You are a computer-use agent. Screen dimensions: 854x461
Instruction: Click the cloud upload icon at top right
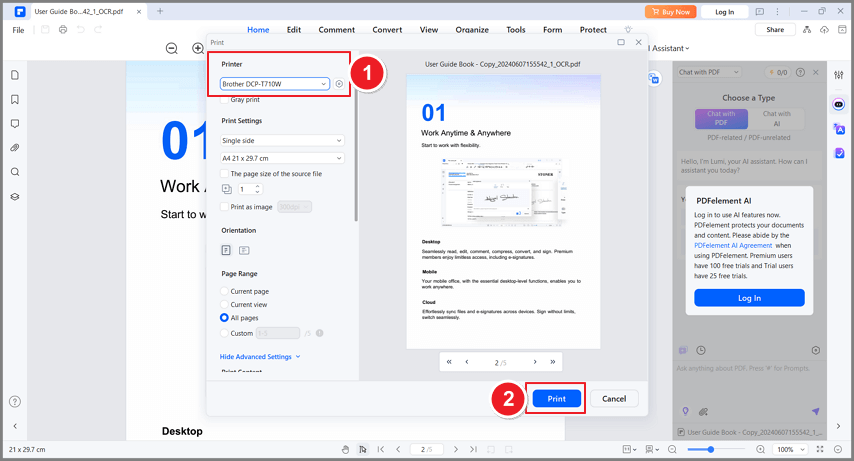[824, 29]
